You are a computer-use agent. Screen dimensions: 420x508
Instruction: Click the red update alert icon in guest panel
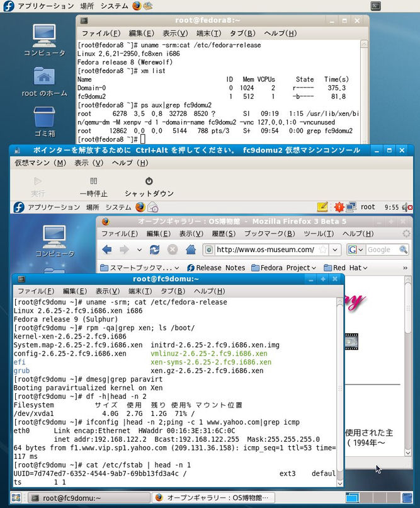click(339, 207)
